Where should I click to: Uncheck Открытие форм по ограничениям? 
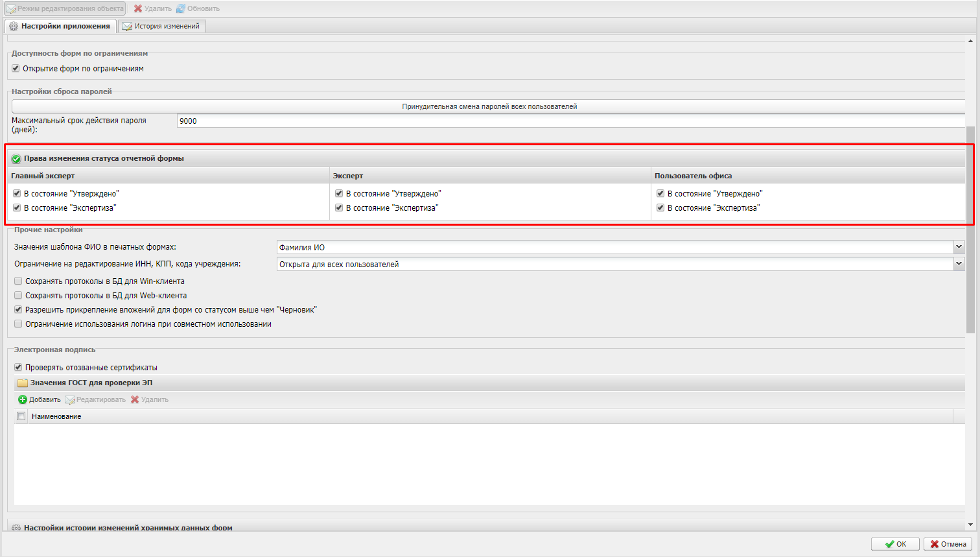[16, 68]
